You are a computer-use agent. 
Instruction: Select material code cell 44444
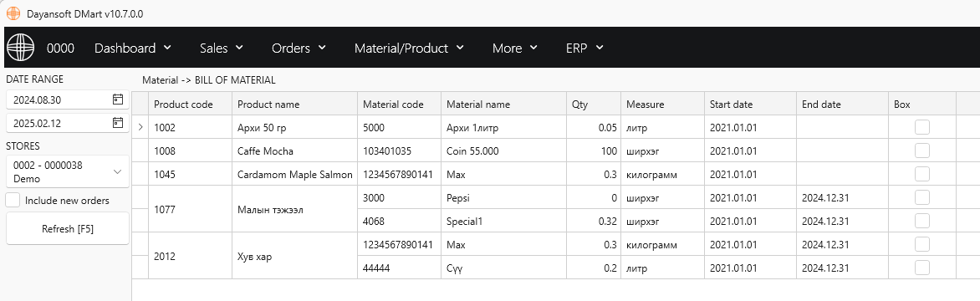(399, 268)
